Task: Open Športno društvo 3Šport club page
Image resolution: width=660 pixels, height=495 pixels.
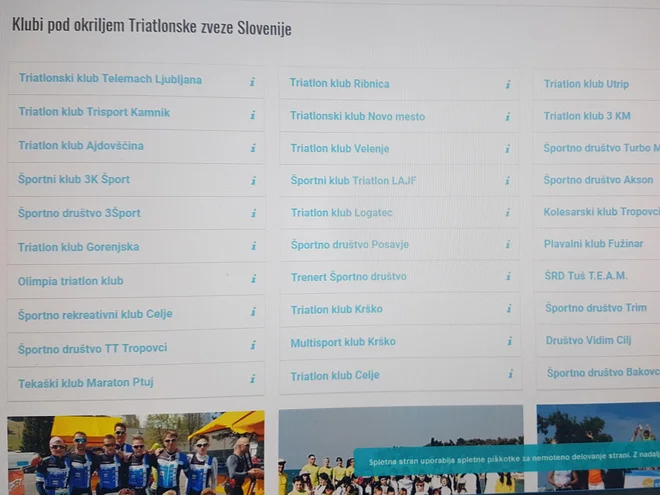Action: pos(79,213)
